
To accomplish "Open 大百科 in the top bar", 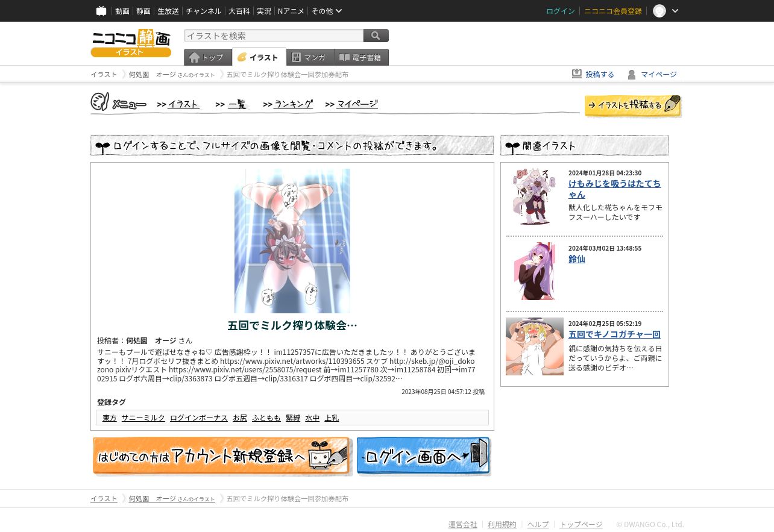I will [239, 11].
